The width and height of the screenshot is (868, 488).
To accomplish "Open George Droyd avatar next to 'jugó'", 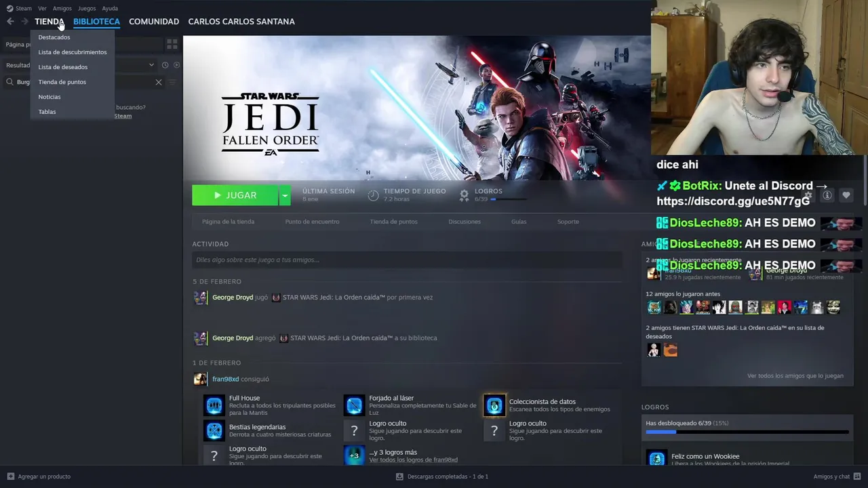I will click(x=200, y=298).
